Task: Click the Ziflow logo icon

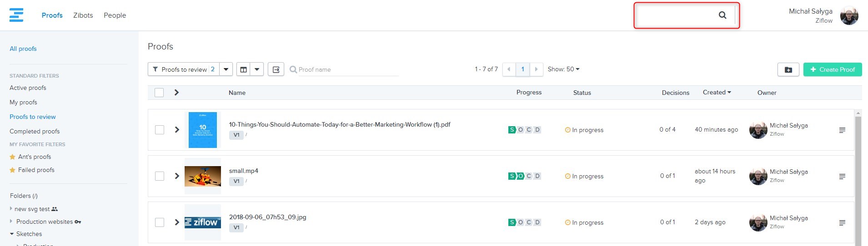Action: [16, 15]
